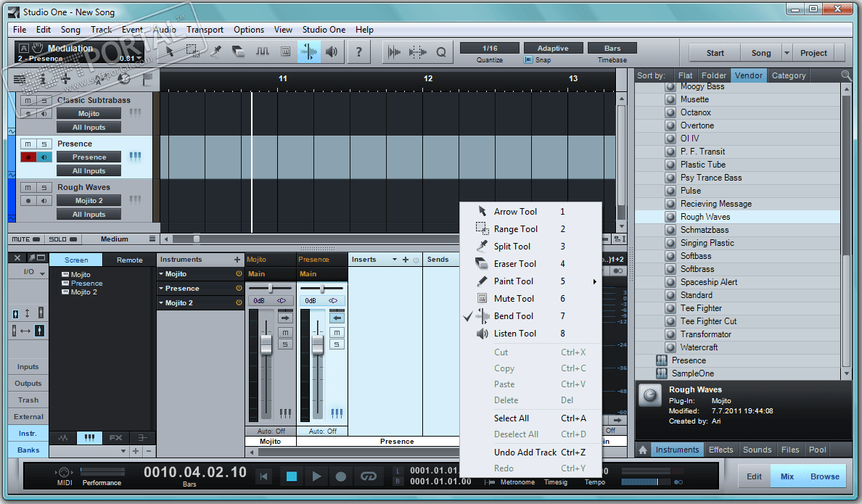Toggle record arm on Presence track
The width and height of the screenshot is (862, 504).
[28, 157]
